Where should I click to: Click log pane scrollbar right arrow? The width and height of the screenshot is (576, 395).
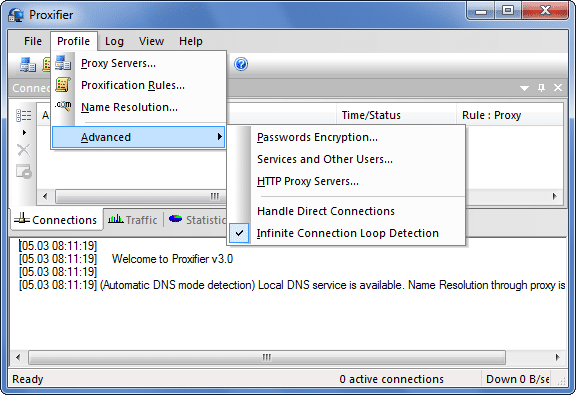[x=558, y=357]
